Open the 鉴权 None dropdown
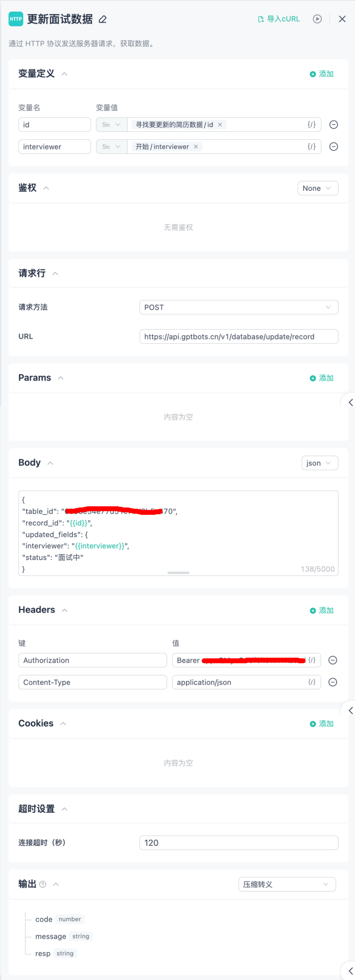Image resolution: width=355 pixels, height=980 pixels. pos(318,188)
